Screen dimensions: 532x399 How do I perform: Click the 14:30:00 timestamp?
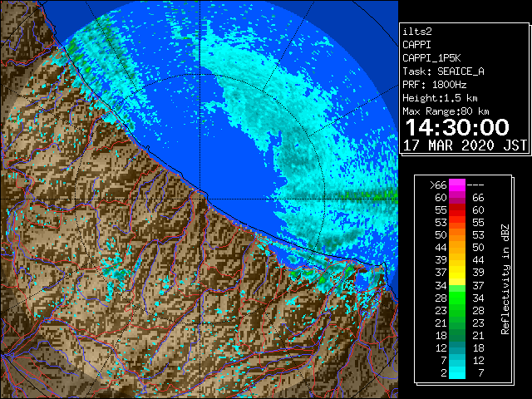pyautogui.click(x=457, y=127)
